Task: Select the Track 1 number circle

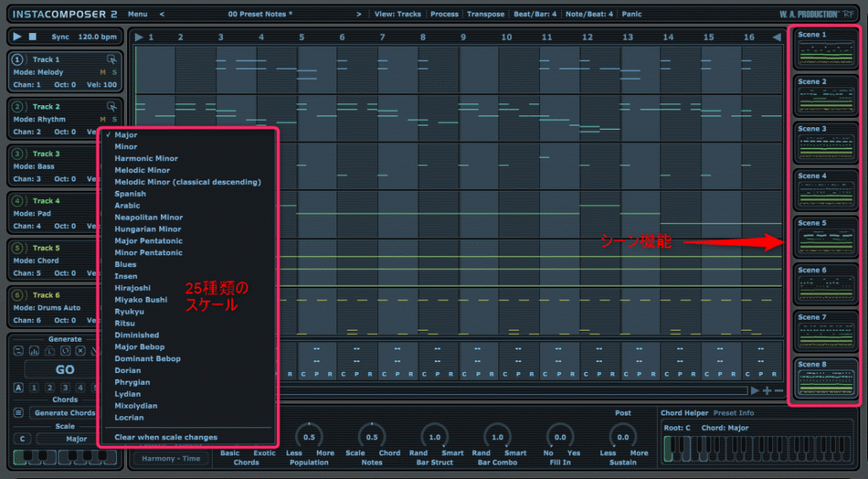Action: pyautogui.click(x=19, y=59)
